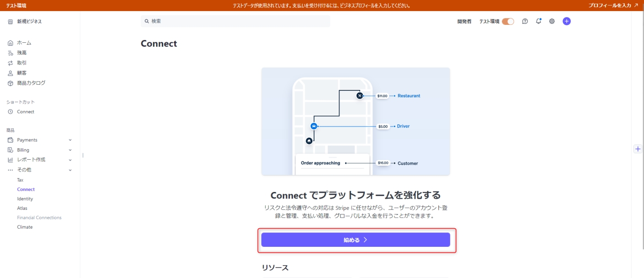644x278 pixels.
Task: Click the Billing document icon
Action: pos(10,150)
